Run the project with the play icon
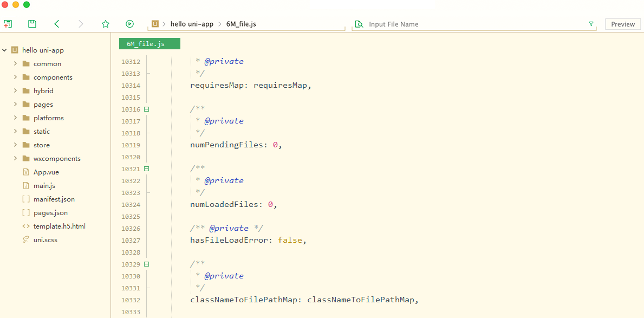 130,24
